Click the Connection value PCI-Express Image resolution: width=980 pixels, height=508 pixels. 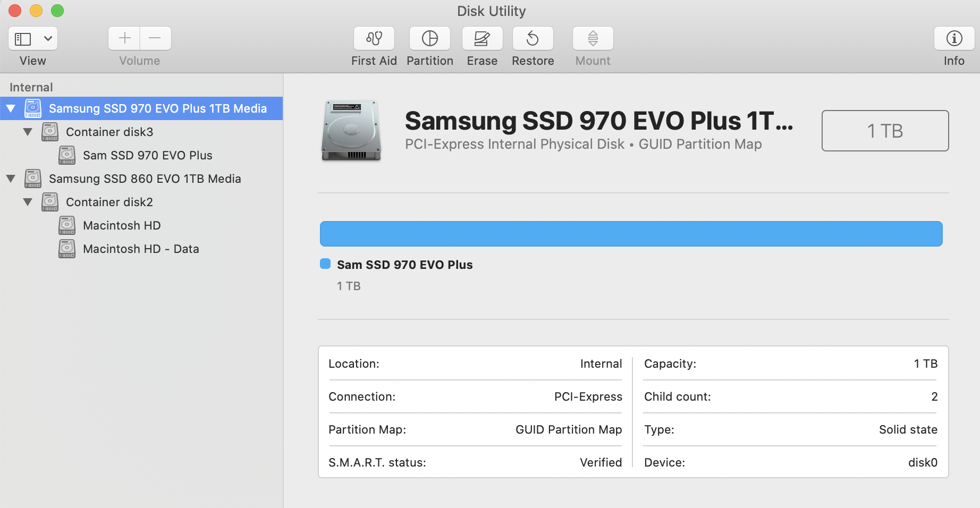[588, 396]
